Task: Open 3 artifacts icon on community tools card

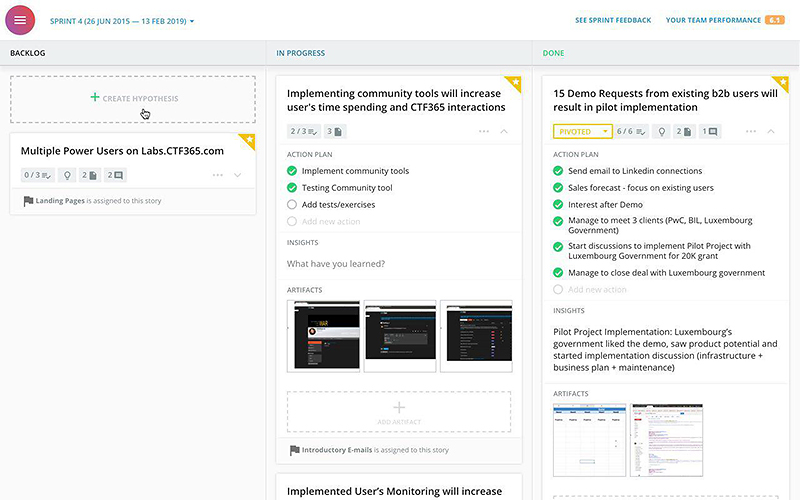Action: (x=335, y=132)
